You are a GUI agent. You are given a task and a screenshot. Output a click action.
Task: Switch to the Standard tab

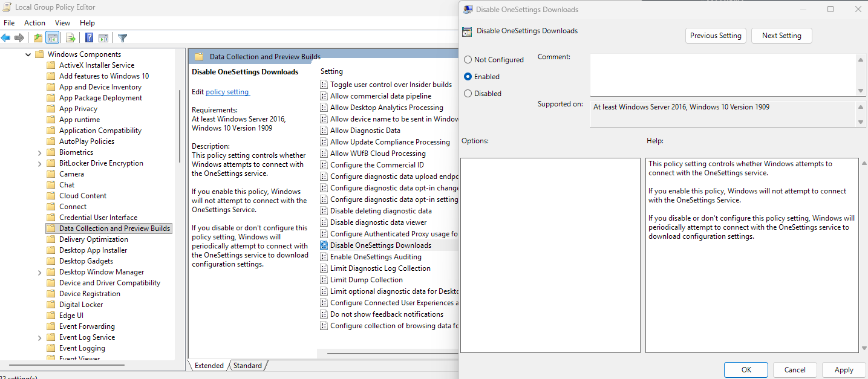pyautogui.click(x=248, y=366)
